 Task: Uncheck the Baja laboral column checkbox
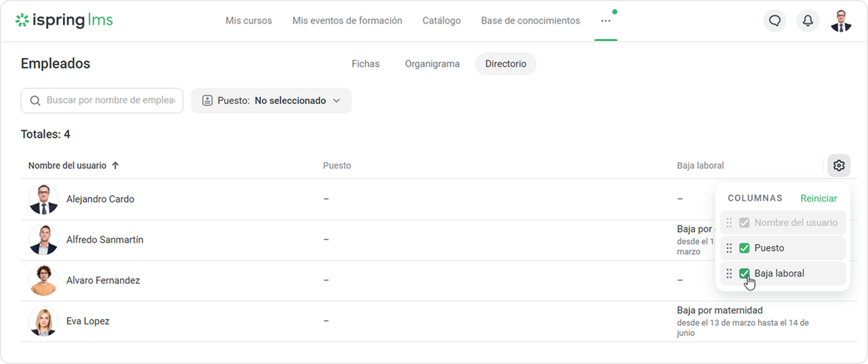744,274
